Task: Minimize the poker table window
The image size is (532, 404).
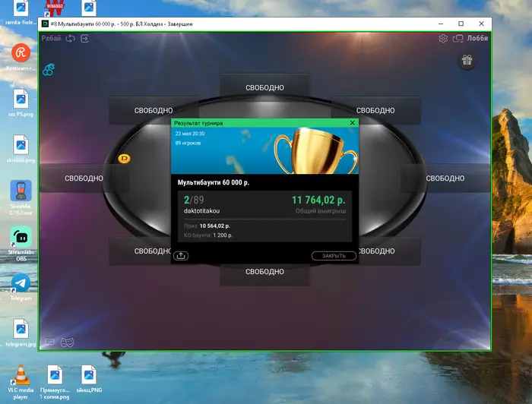Action: 441,24
